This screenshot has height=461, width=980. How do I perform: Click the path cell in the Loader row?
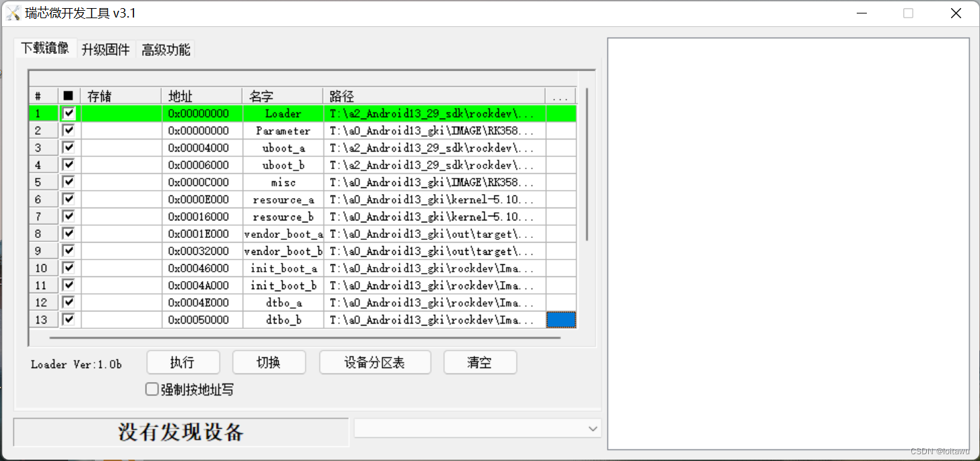tap(434, 113)
